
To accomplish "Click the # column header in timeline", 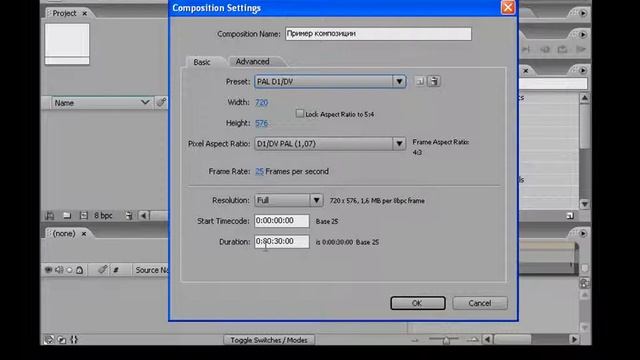I will tap(116, 270).
